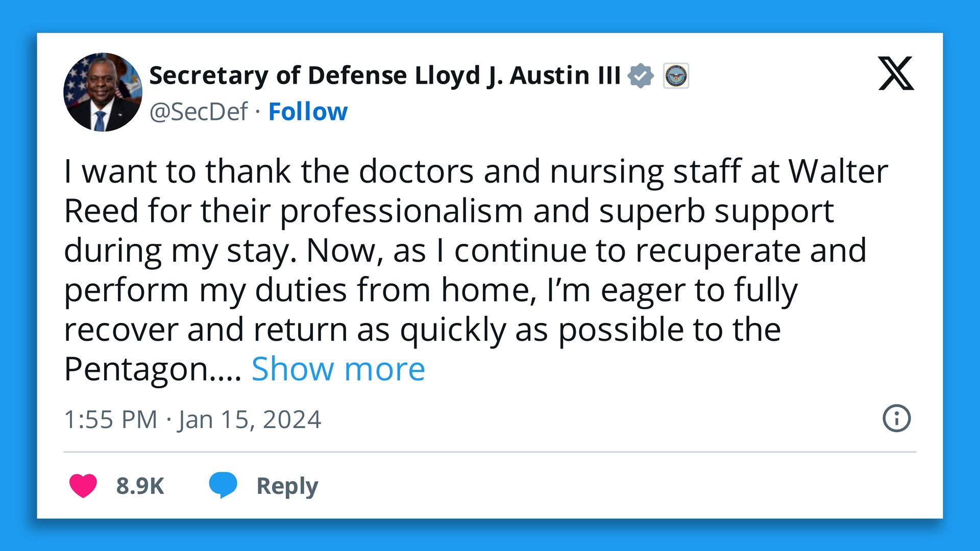Image resolution: width=980 pixels, height=551 pixels.
Task: Expand the tweet with Show more
Action: pos(338,369)
